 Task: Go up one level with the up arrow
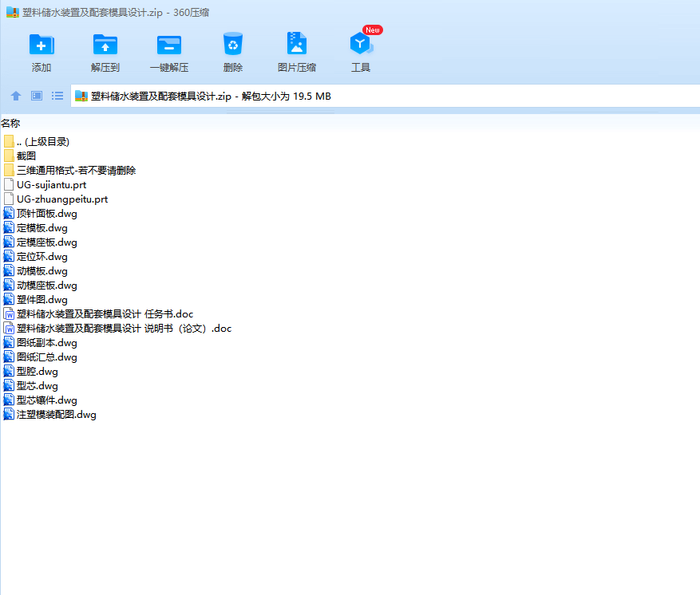(16, 96)
